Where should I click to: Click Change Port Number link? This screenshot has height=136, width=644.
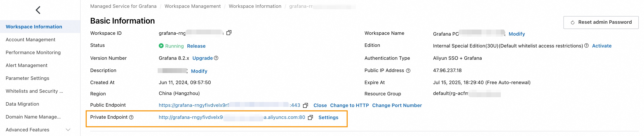(x=397, y=106)
